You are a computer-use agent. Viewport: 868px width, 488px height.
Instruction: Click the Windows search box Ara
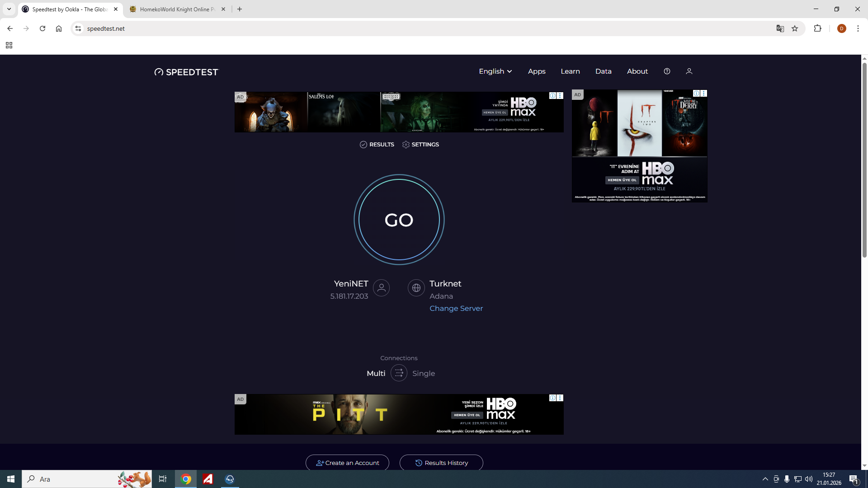tap(87, 479)
